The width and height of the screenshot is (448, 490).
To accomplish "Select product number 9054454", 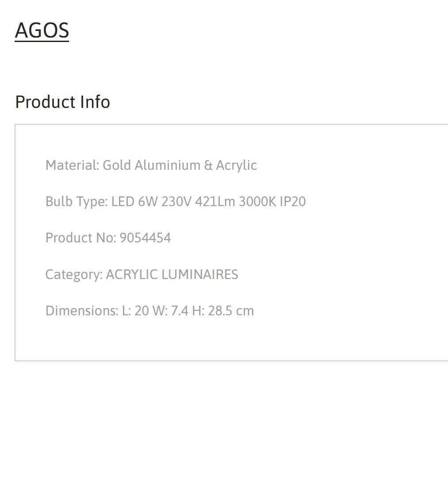I will pos(145,238).
